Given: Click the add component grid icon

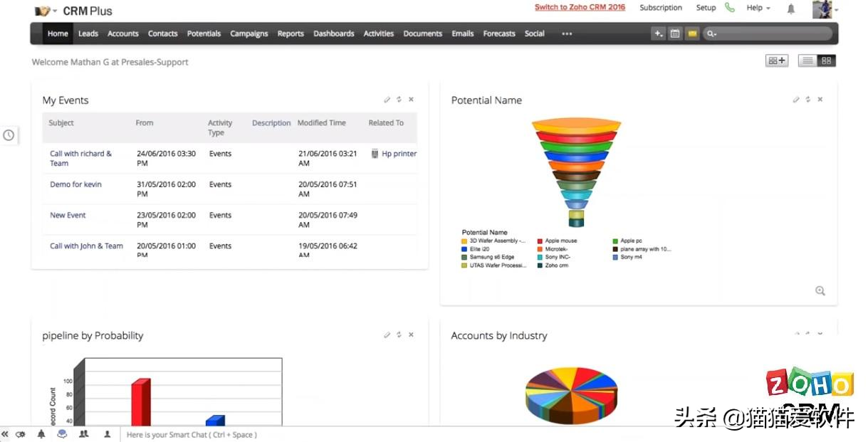Looking at the screenshot, I should click(777, 61).
